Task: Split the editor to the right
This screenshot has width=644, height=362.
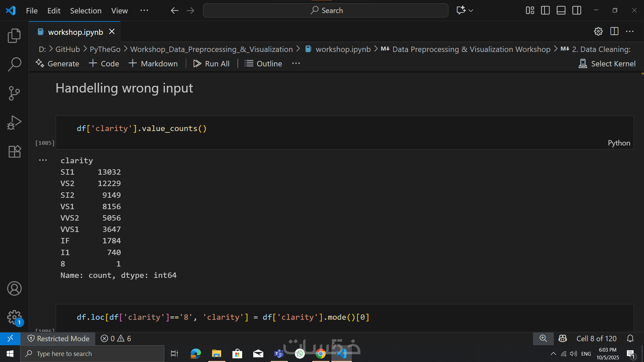Action: click(614, 32)
